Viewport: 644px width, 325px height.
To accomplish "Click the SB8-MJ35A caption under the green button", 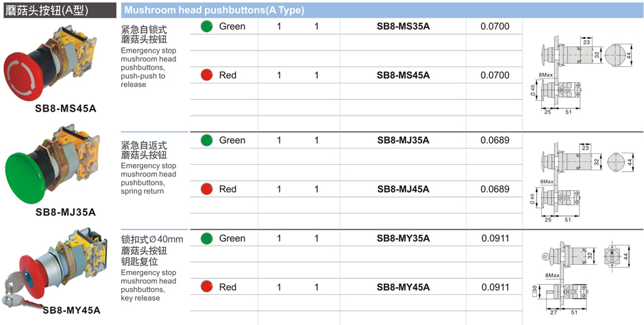I will (66, 212).
